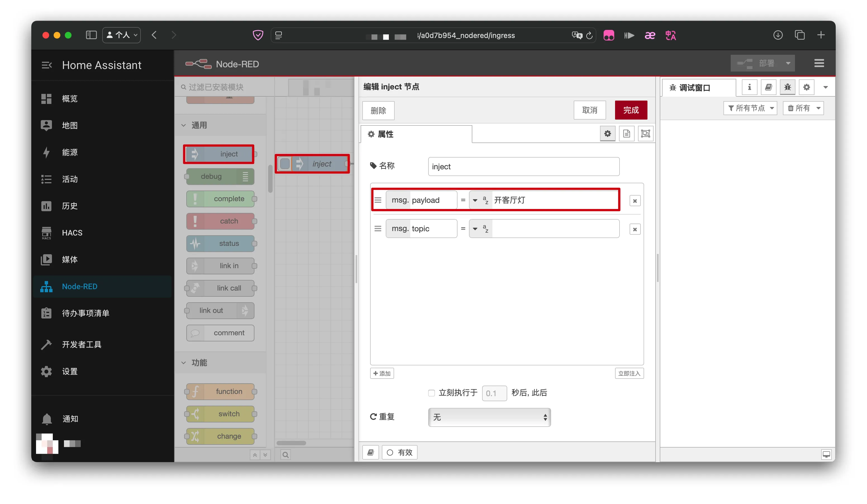Click the canvas search magnifier icon
The width and height of the screenshot is (867, 504).
pyautogui.click(x=285, y=455)
